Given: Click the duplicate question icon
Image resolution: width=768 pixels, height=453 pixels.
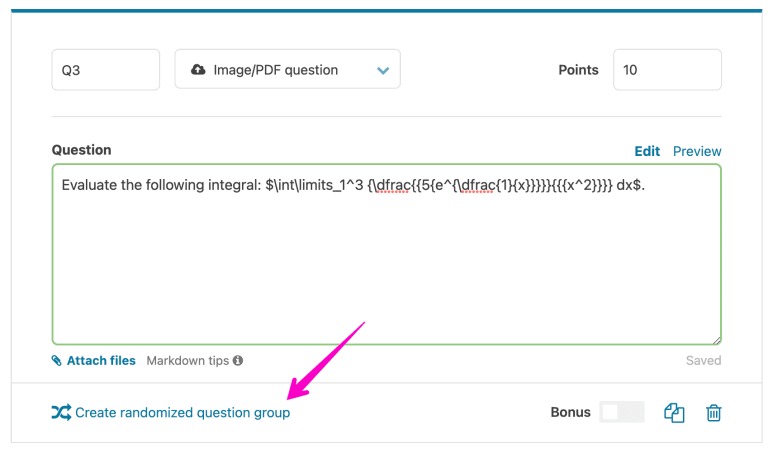Looking at the screenshot, I should [x=675, y=412].
